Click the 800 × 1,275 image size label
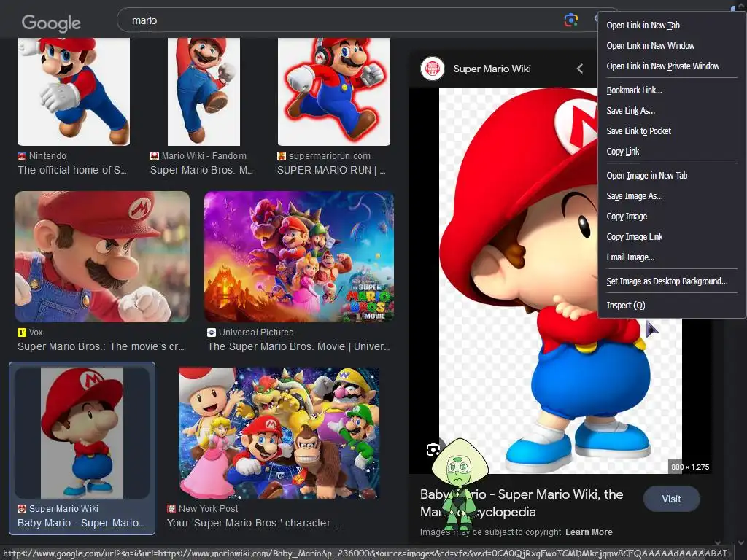This screenshot has height=560, width=747. tap(690, 467)
